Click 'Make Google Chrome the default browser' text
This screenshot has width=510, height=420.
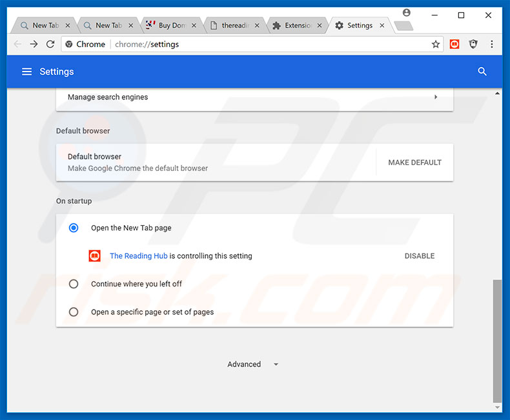pos(138,168)
